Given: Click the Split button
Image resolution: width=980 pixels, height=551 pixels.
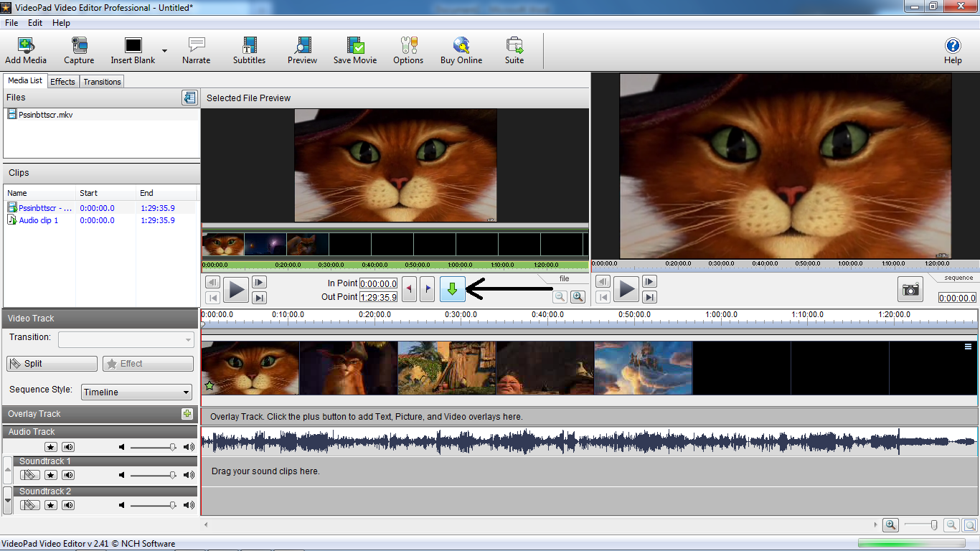Looking at the screenshot, I should 52,364.
